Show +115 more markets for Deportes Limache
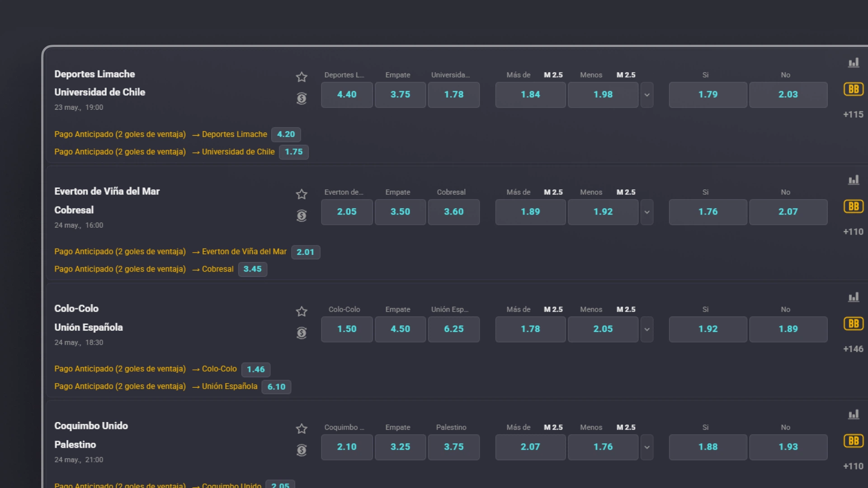Screen dimensions: 868x488 click(x=853, y=115)
